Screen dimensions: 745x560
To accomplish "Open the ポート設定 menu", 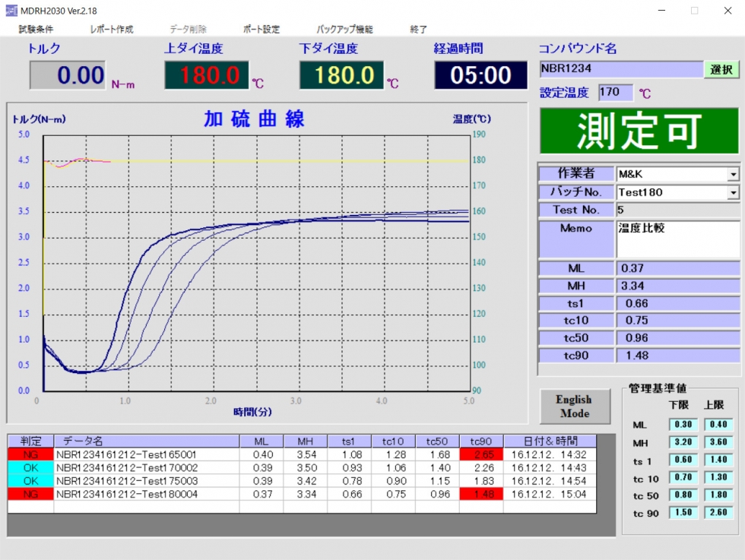I will pos(262,30).
